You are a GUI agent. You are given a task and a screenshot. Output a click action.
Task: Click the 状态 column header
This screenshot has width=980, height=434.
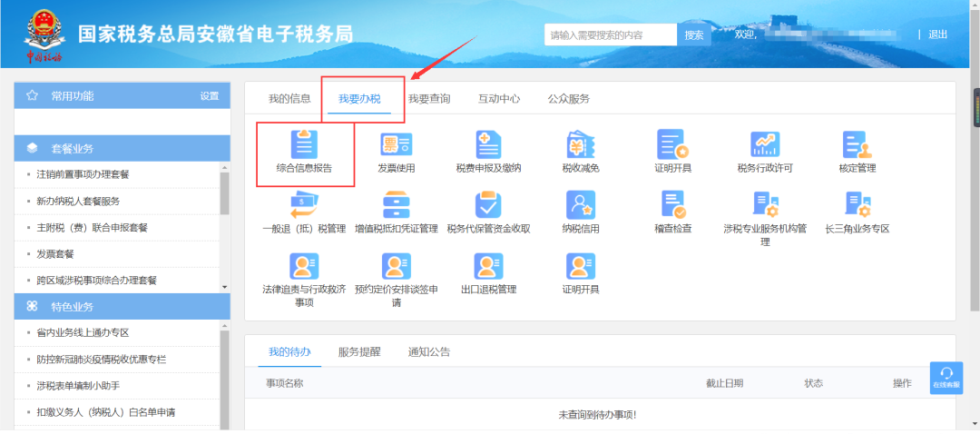click(x=814, y=383)
